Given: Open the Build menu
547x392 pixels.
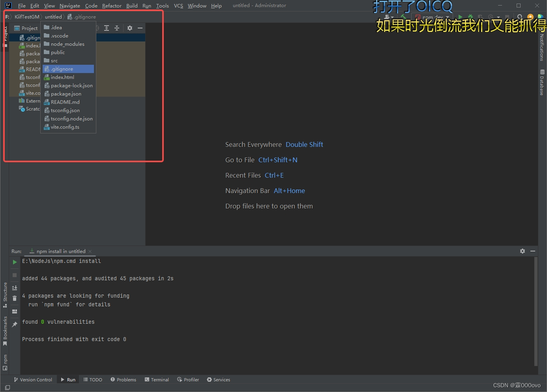Looking at the screenshot, I should pos(132,6).
